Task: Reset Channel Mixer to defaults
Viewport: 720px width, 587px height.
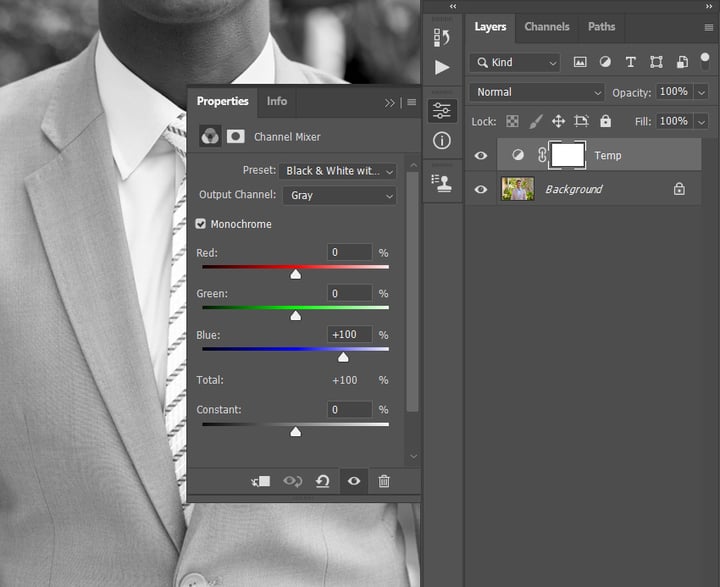Action: coord(323,481)
